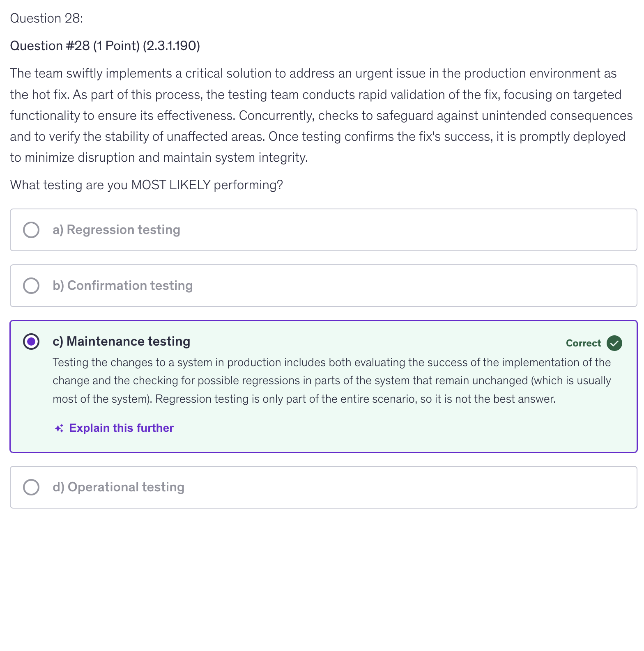Viewport: 644px width, 651px height.
Task: Click the selected Maintenance testing radio button
Action: click(31, 342)
